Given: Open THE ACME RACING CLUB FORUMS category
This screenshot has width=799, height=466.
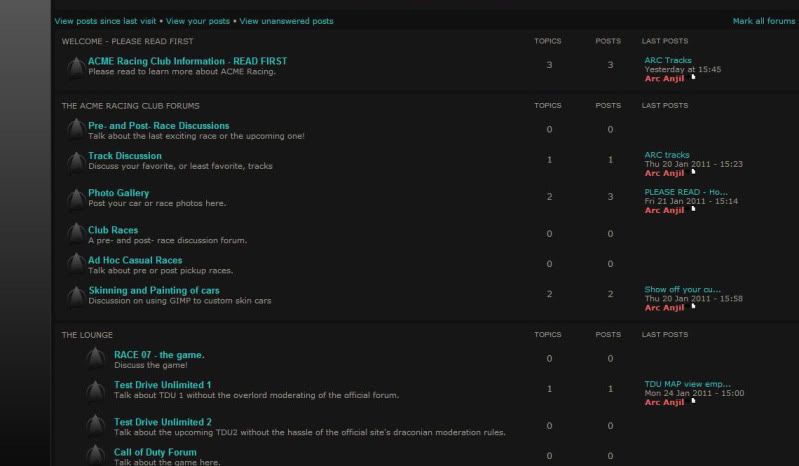Looking at the screenshot, I should 130,105.
